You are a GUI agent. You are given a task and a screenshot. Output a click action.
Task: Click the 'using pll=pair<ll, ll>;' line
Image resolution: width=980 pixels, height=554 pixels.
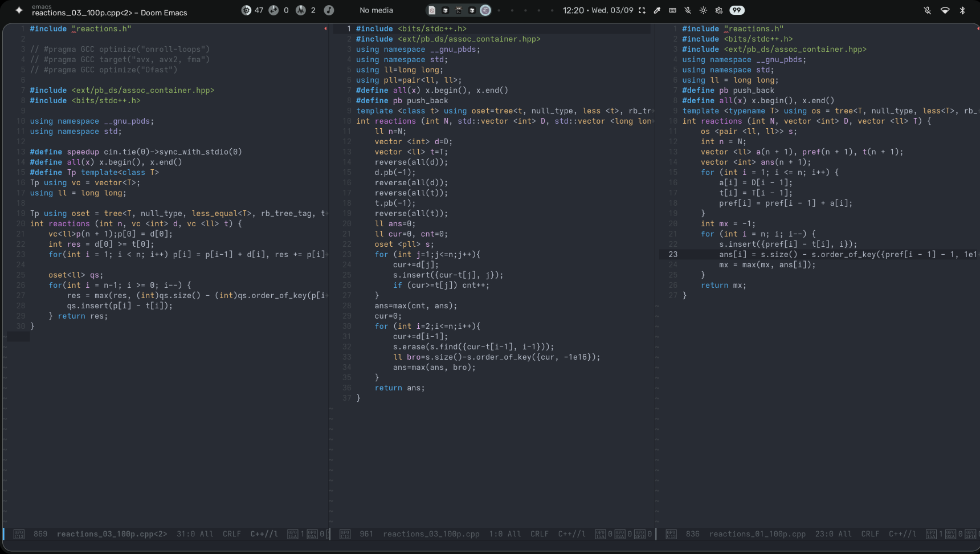click(x=409, y=80)
